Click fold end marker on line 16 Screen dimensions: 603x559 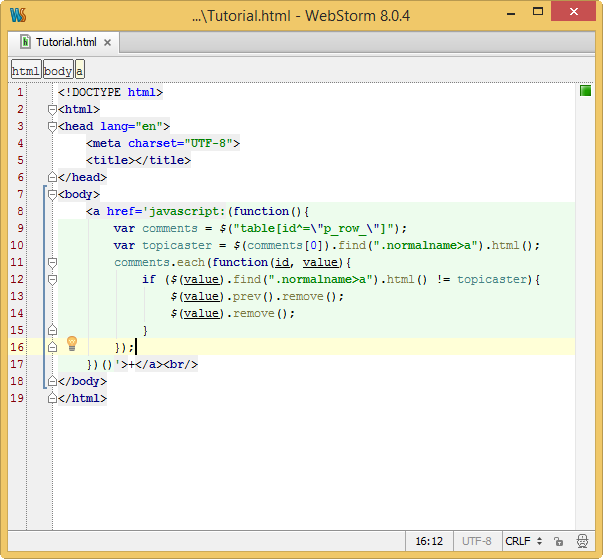(x=53, y=347)
